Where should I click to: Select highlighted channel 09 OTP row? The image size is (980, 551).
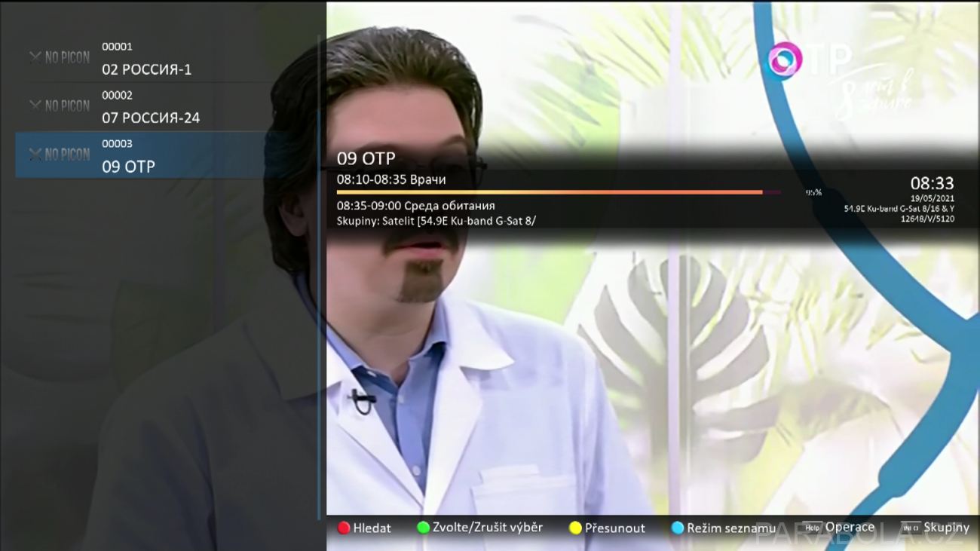pos(166,155)
